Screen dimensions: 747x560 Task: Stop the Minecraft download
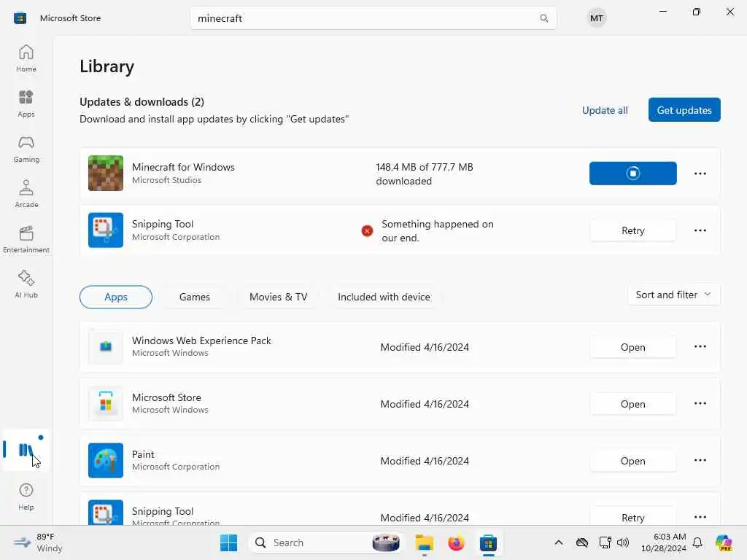pos(632,174)
